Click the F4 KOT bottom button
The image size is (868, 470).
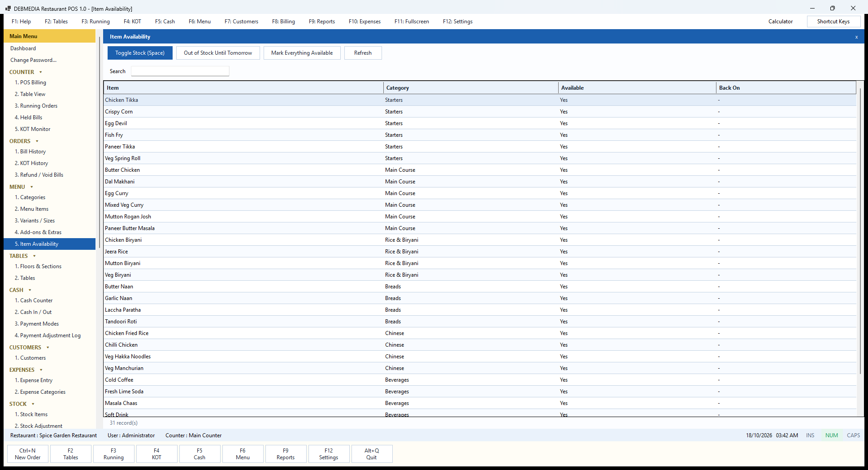click(156, 454)
